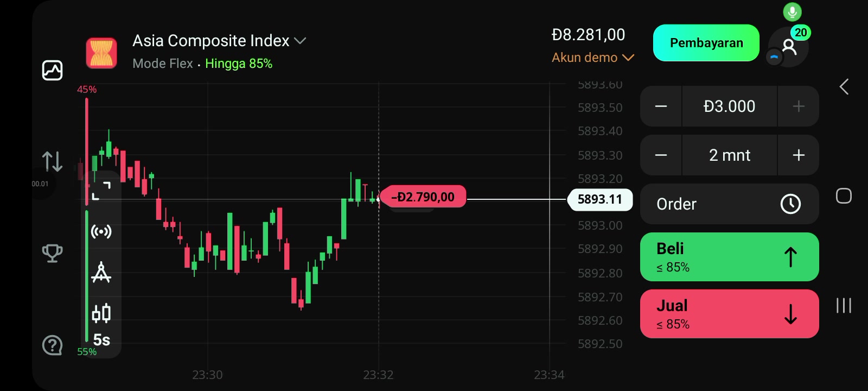Open pending Order clock option
868x391 pixels.
click(x=729, y=204)
